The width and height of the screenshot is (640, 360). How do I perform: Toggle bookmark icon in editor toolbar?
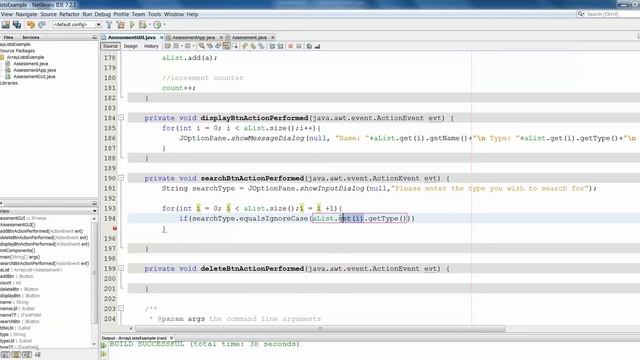pos(261,46)
